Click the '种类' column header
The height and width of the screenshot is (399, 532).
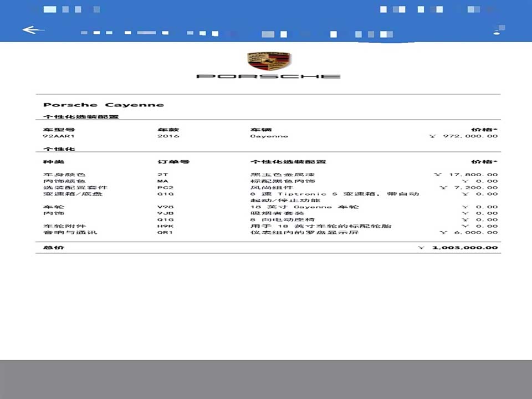(54, 161)
